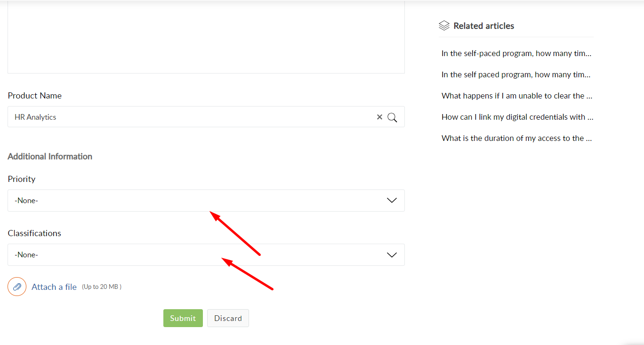This screenshot has width=644, height=345.
Task: Focus the Product Name field
Action: coord(206,117)
